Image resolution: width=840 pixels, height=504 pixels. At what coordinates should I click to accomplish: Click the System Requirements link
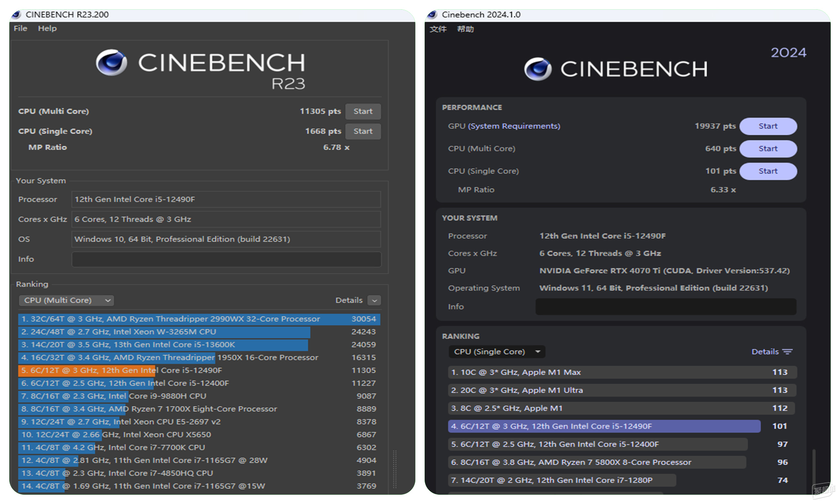click(514, 126)
